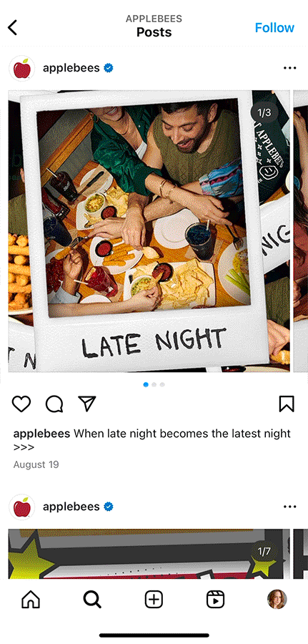Screen dimensions: 308x644
Task: Jump to the third carousel dot indicator
Action: point(162,385)
